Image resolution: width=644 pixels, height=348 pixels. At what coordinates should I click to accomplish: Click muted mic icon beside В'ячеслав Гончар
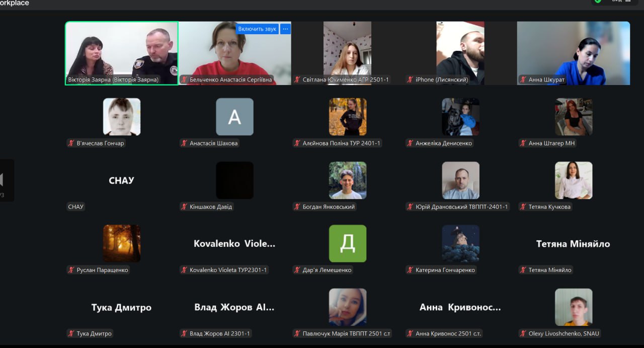71,143
